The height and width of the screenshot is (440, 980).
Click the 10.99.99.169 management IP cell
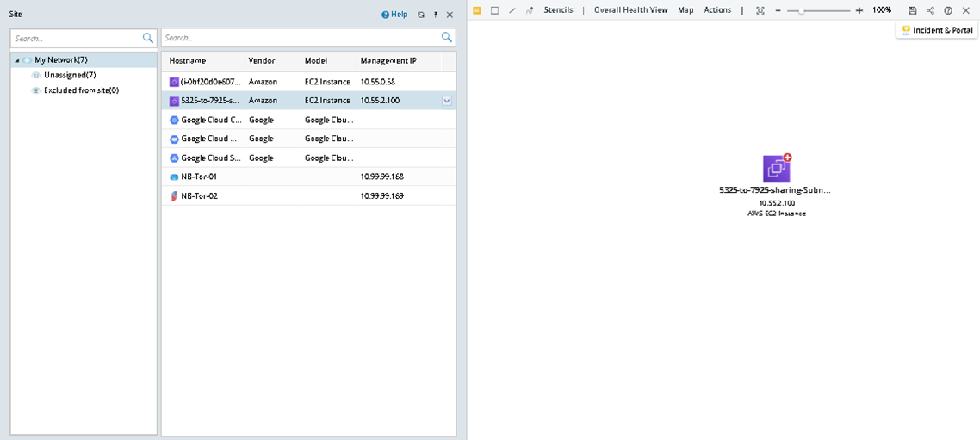[381, 196]
